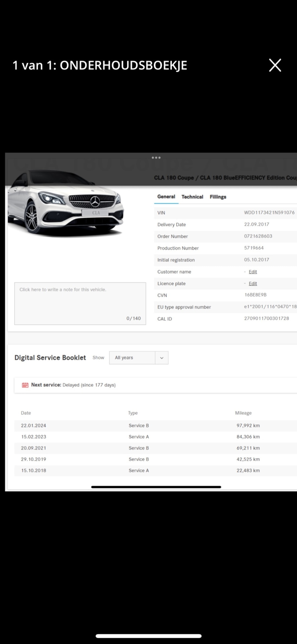
Task: Click the CLA 180 Coupe model title
Action: [225, 178]
